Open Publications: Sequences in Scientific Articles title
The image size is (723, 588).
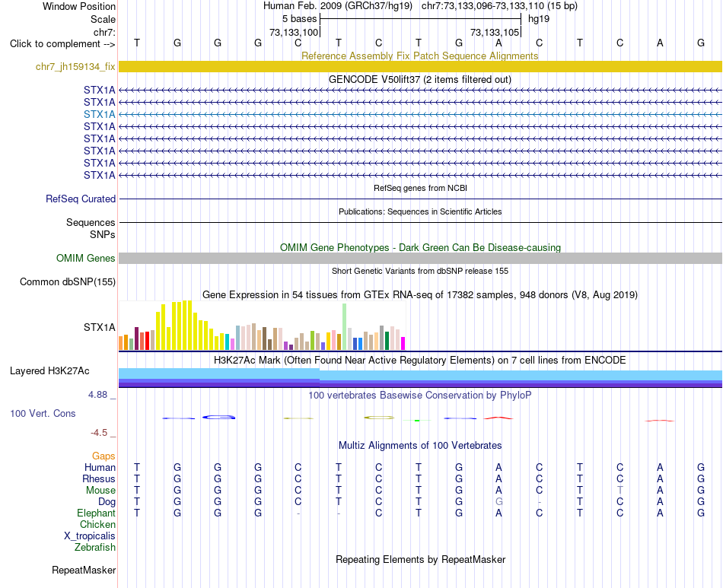pyautogui.click(x=419, y=211)
